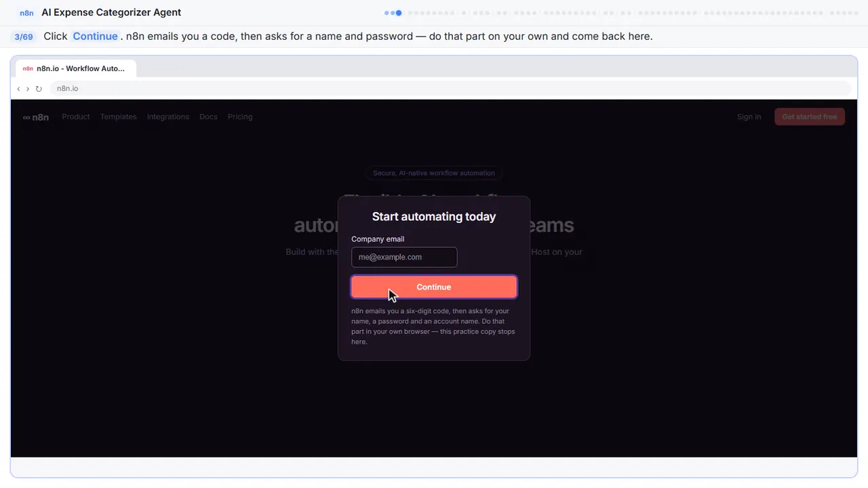Viewport: 868px width, 488px height.
Task: Focus the Company email input field
Action: [x=404, y=257]
